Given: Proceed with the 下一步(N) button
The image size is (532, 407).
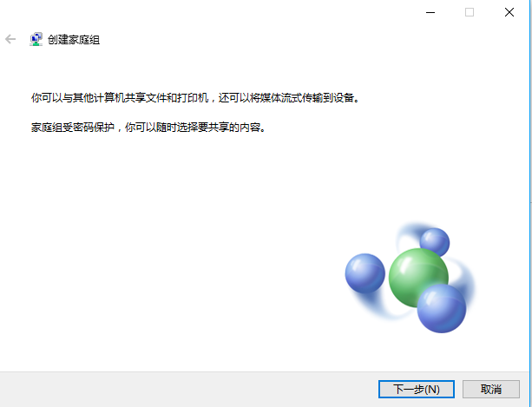Looking at the screenshot, I should (417, 389).
